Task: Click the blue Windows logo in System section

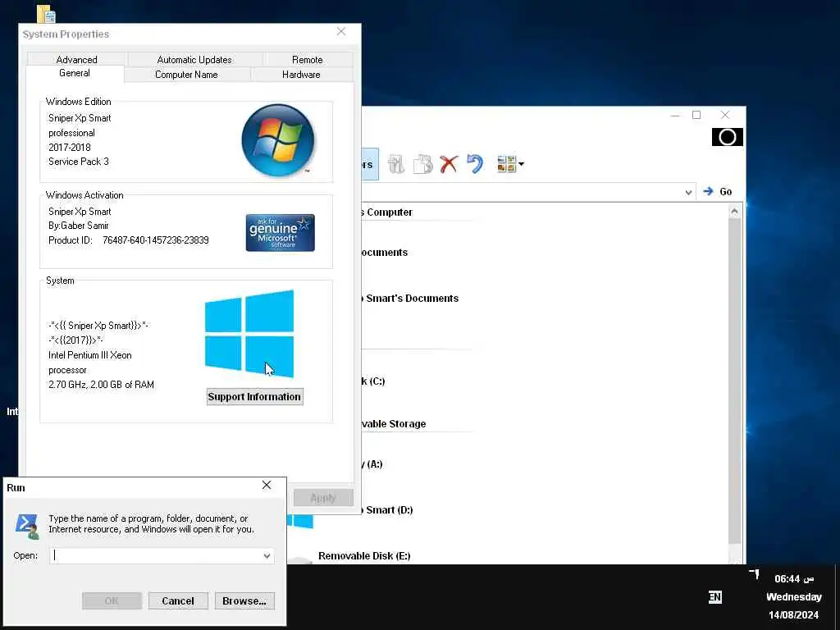Action: pos(249,334)
